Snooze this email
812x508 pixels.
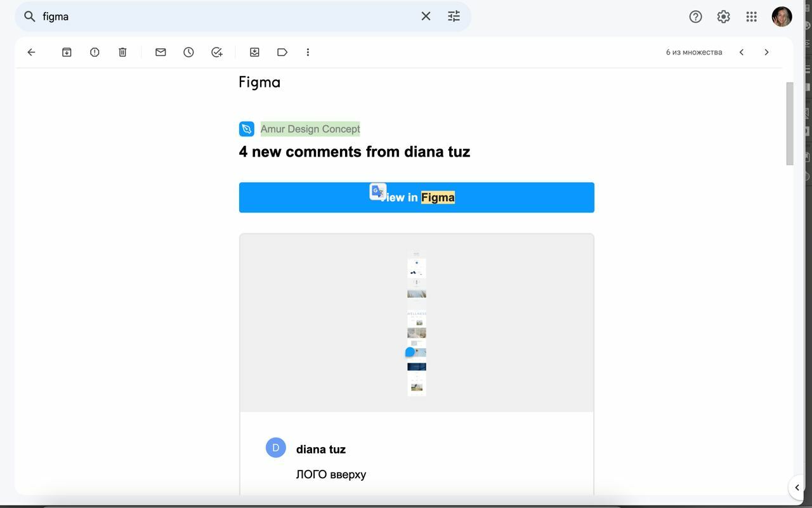pyautogui.click(x=188, y=52)
